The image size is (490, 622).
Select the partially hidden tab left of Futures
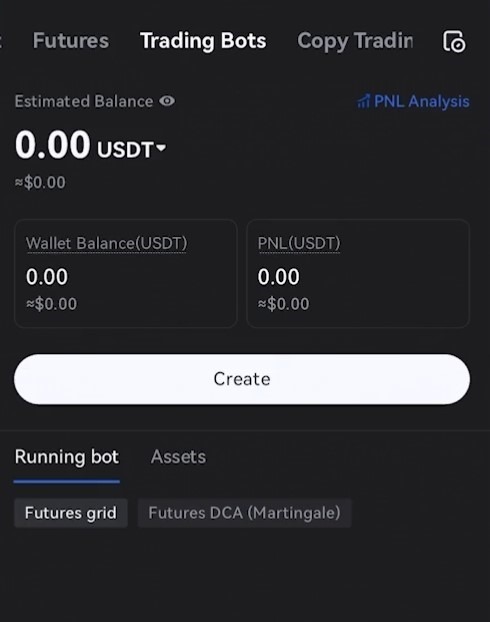[1, 41]
